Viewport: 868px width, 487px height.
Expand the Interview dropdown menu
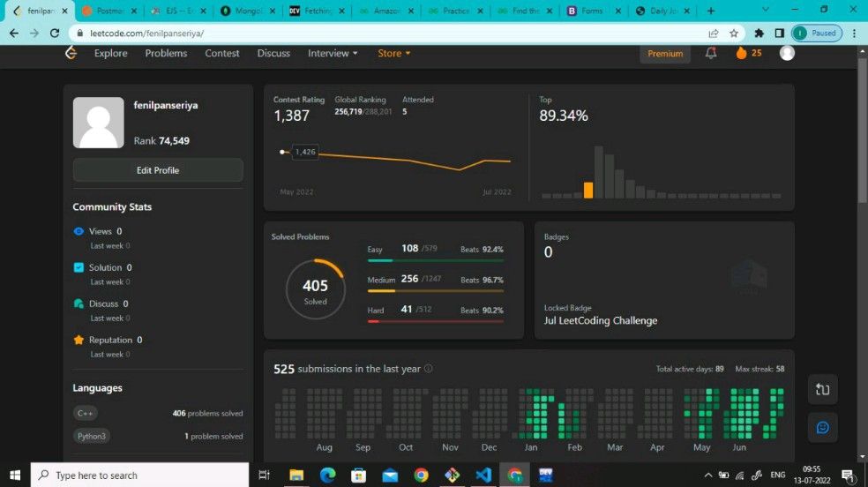tap(333, 53)
